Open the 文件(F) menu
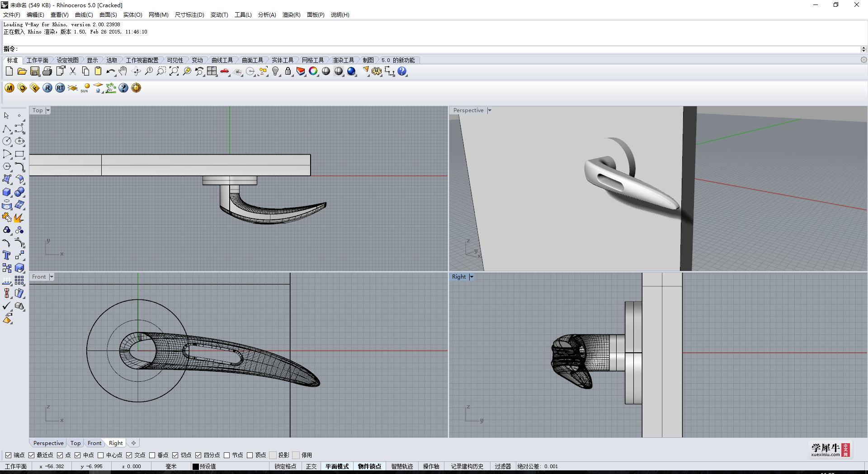This screenshot has height=474, width=868. click(x=12, y=14)
